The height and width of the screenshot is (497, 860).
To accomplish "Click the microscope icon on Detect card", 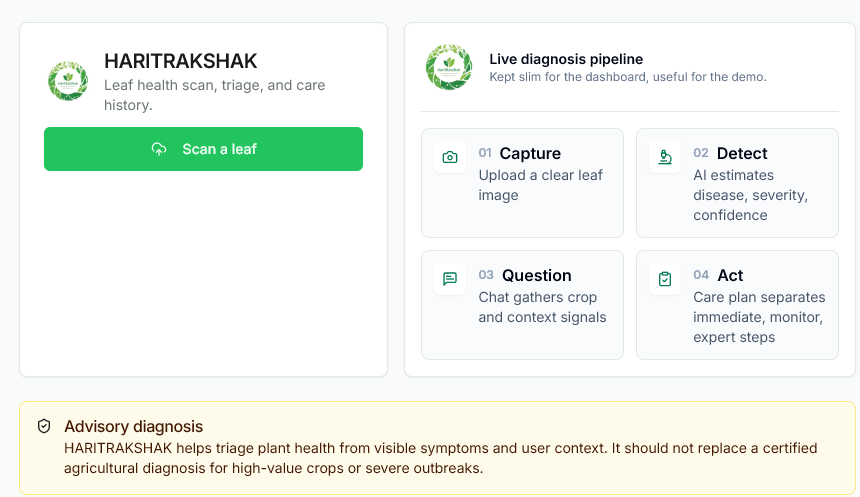I will 665,157.
